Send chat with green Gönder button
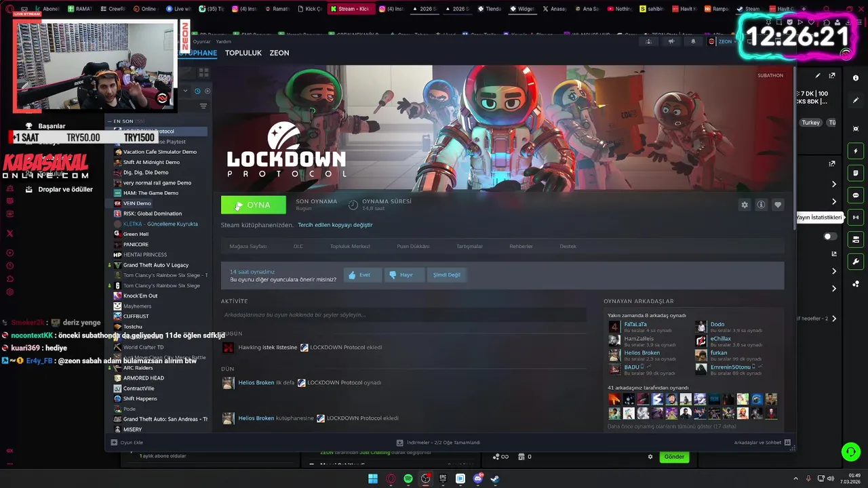868x488 pixels. click(674, 457)
